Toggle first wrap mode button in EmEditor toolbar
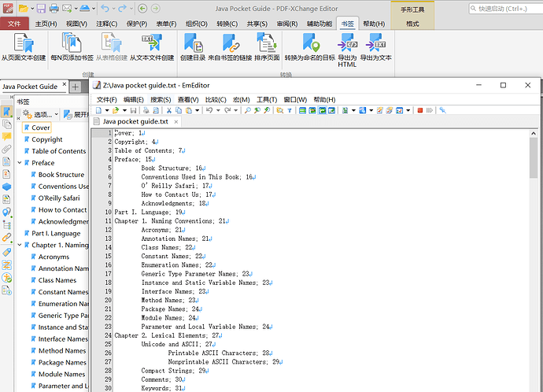Image resolution: width=543 pixels, height=392 pixels. pos(302,110)
